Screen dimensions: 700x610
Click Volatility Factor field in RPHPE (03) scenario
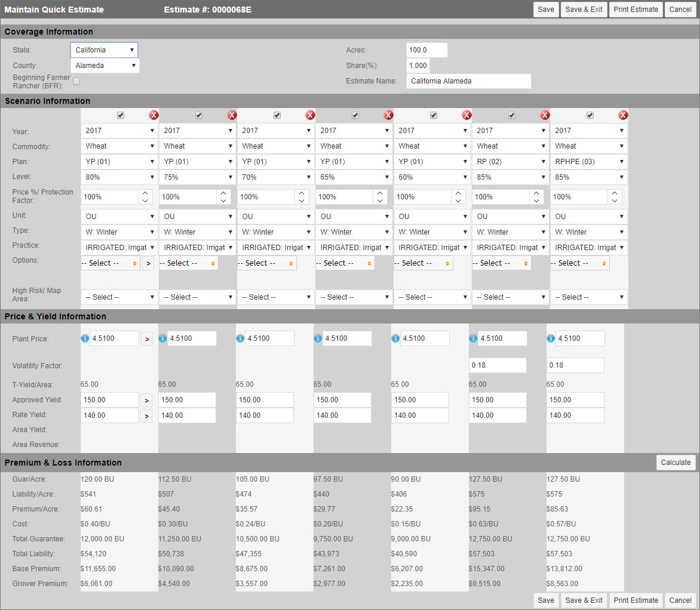pyautogui.click(x=575, y=365)
